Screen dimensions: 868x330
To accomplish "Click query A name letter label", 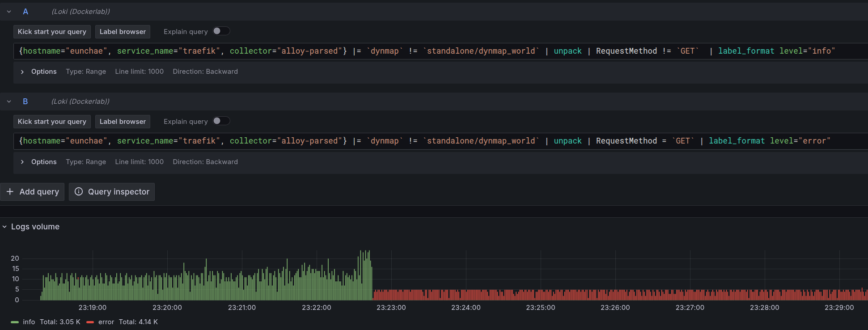I will pyautogui.click(x=25, y=12).
